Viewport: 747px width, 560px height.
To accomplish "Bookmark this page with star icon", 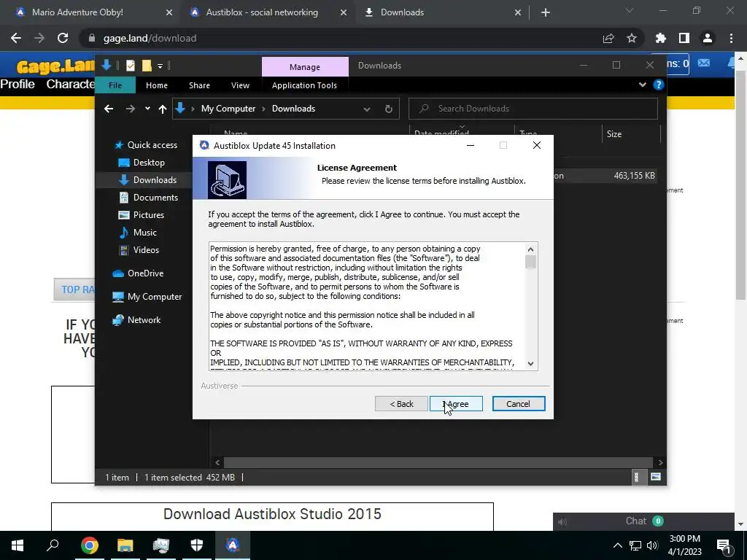I will [x=632, y=38].
